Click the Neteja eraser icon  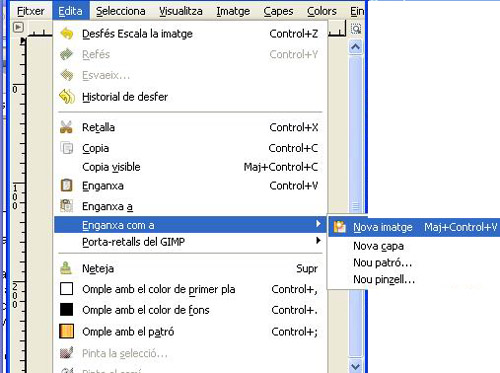point(66,268)
